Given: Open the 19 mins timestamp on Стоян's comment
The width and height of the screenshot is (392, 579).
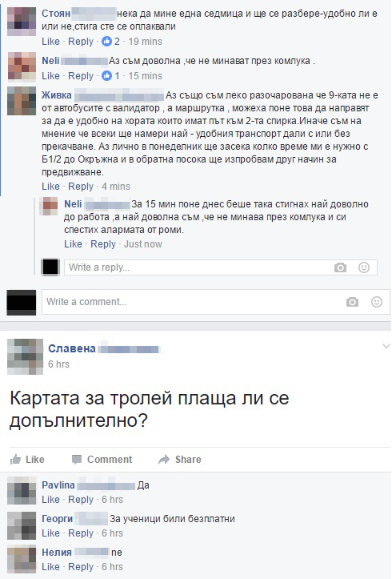Looking at the screenshot, I should click(146, 42).
